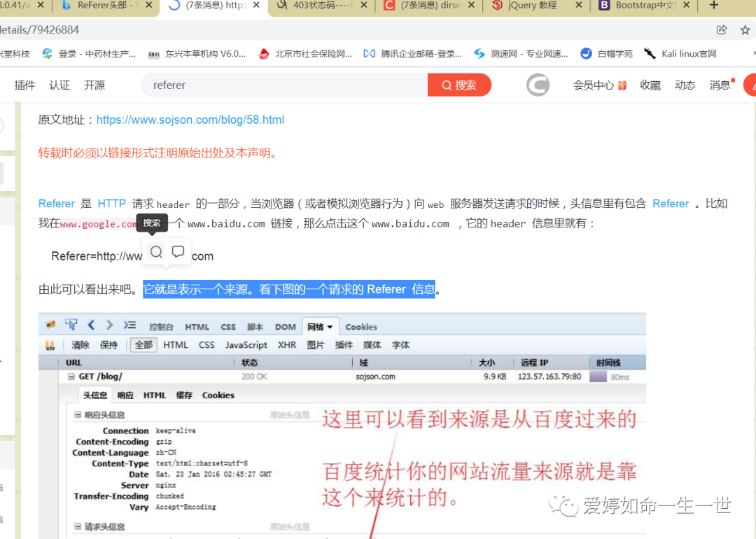Click the 插件 nav item
The image size is (756, 539).
click(x=24, y=85)
